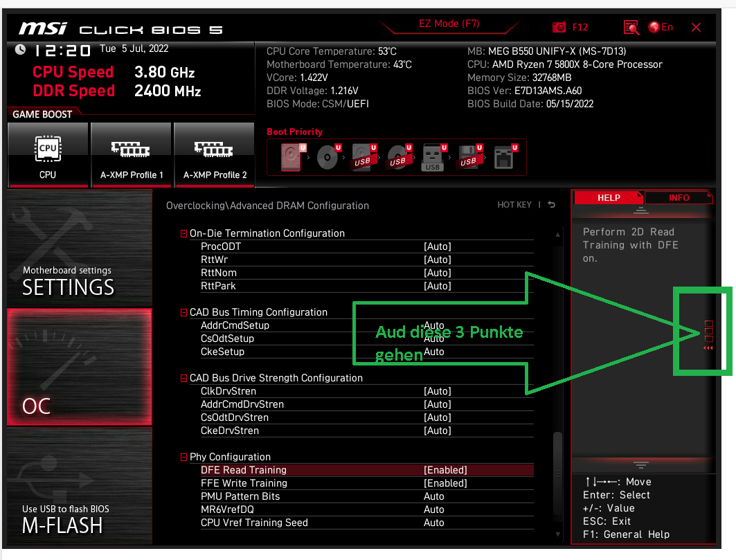Click the scroll-up arrow of the settings list
Screen dimensions: 736x560
(x=557, y=234)
